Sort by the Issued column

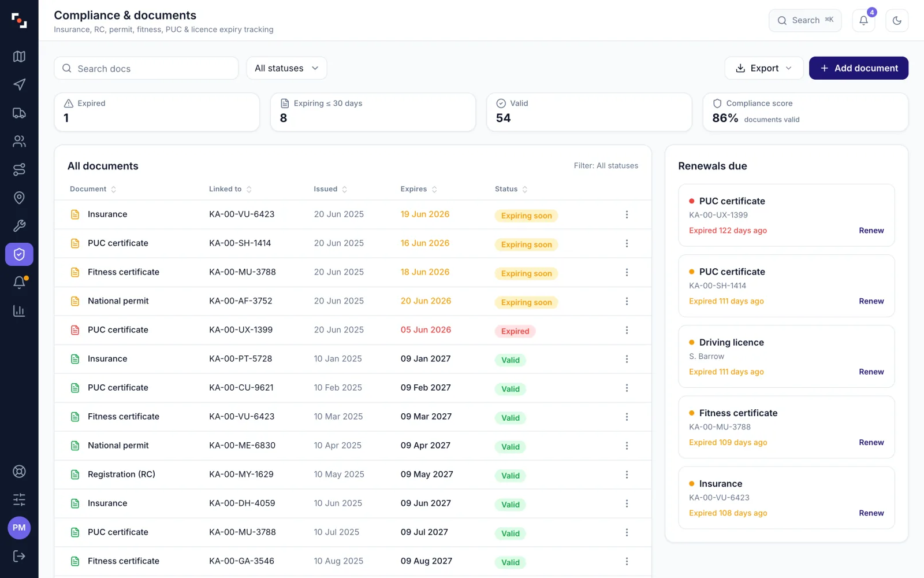pyautogui.click(x=330, y=189)
